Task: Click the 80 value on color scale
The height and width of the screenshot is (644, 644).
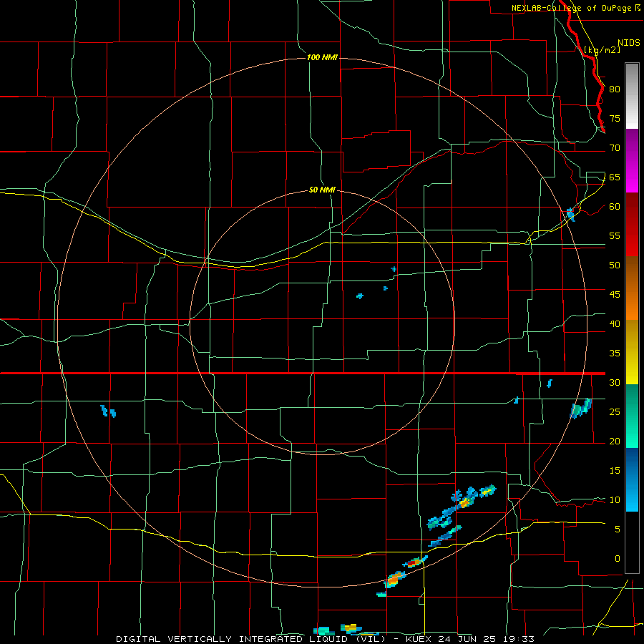Action: [615, 89]
